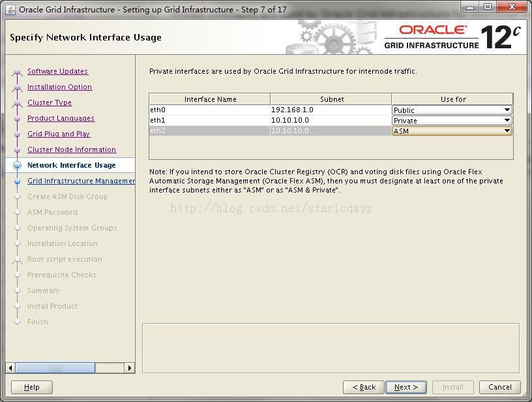532x402 pixels.
Task: Select the eth2 interface name cell
Action: (x=210, y=131)
